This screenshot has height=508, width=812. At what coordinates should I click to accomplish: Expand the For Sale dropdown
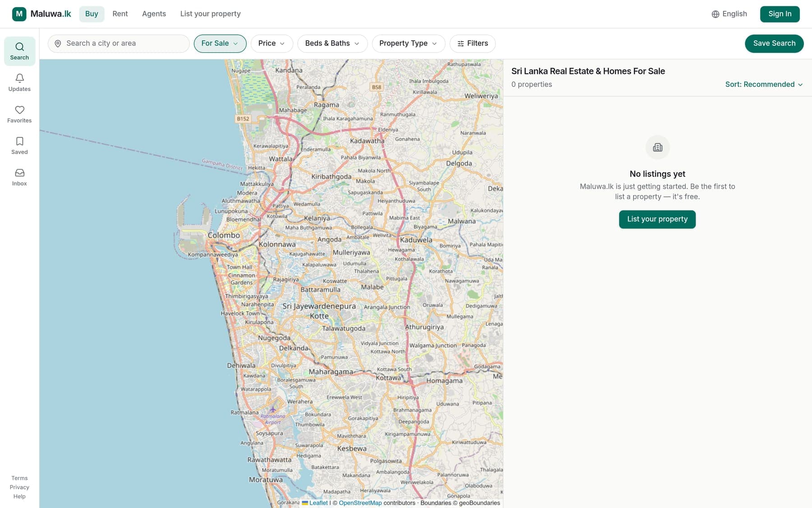[x=220, y=43]
